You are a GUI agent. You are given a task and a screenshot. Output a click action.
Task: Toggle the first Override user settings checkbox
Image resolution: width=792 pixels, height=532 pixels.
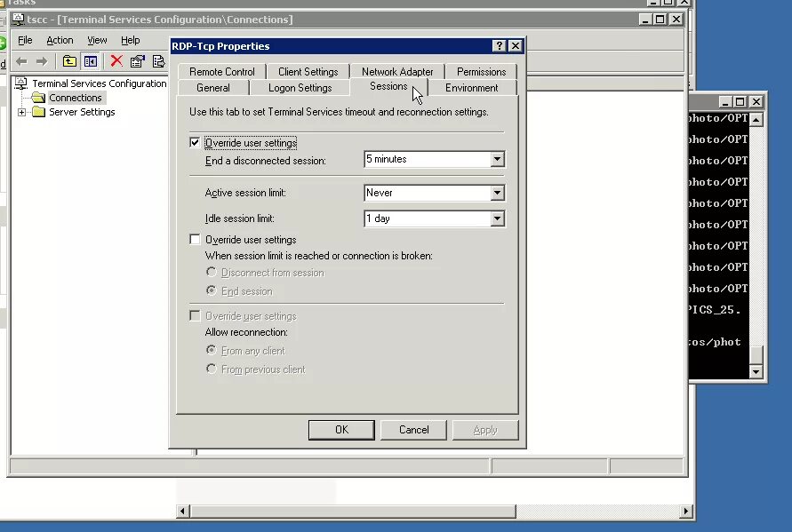tap(195, 142)
